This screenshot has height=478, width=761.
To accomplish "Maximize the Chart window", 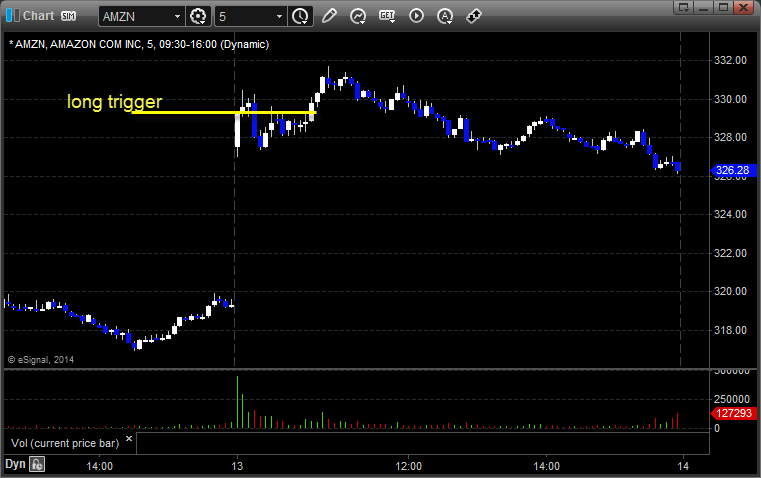I will tap(723, 7).
